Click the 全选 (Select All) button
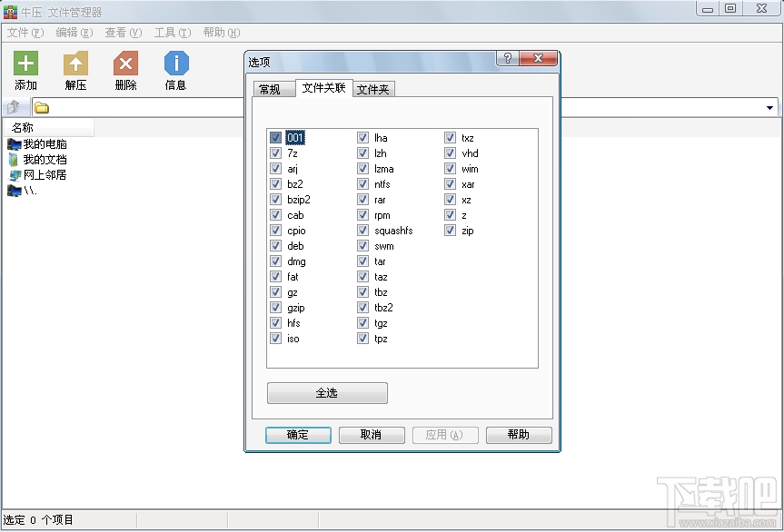The image size is (784, 532). coord(327,393)
